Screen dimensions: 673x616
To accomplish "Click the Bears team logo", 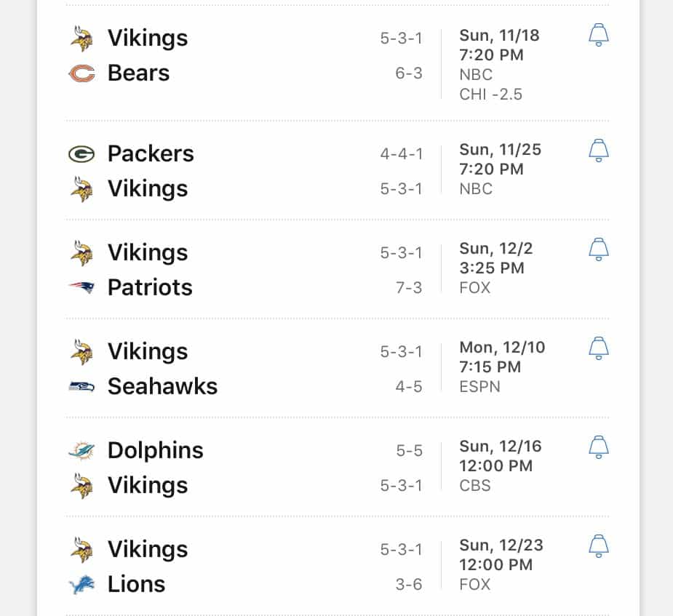I will coord(81,73).
